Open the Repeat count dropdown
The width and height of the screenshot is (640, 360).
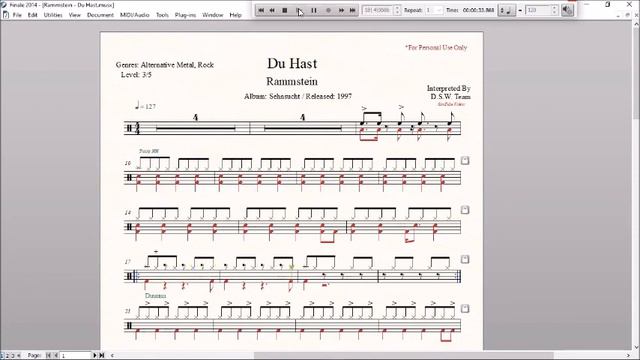pos(434,10)
